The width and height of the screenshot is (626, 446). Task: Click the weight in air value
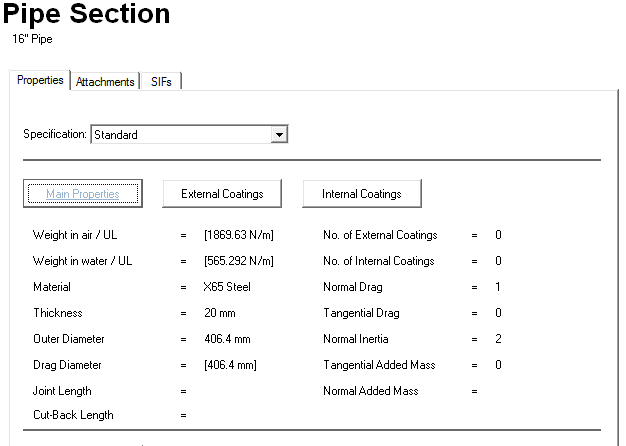pyautogui.click(x=238, y=235)
